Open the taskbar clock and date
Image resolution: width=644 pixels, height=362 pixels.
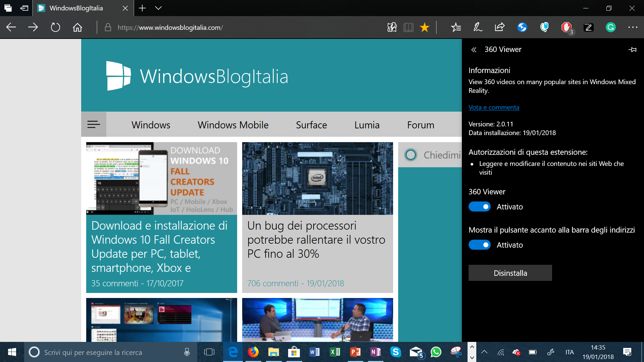pos(598,352)
